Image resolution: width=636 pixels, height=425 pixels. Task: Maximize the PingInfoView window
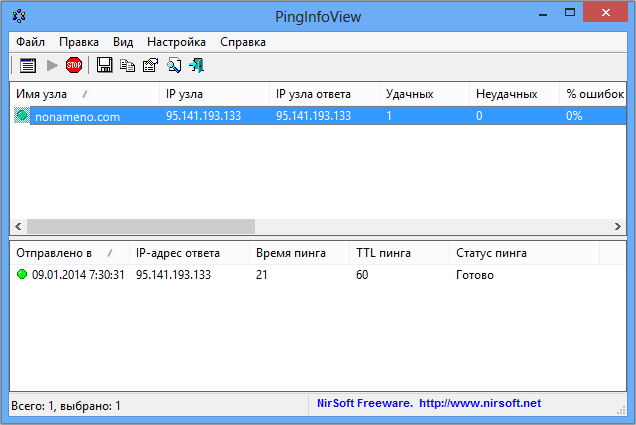(570, 13)
